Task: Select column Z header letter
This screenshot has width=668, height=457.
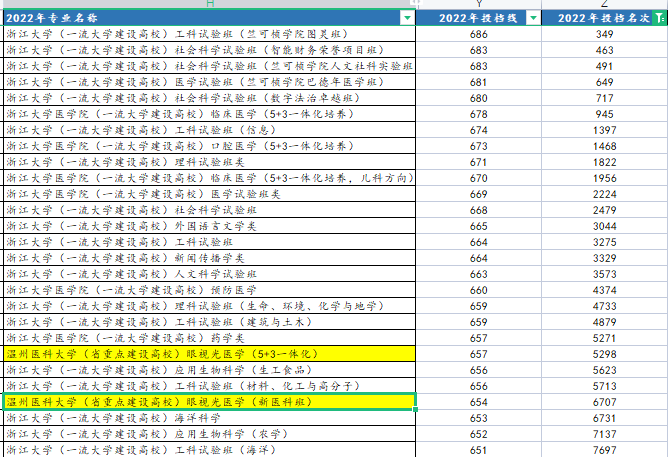Action: [605, 4]
